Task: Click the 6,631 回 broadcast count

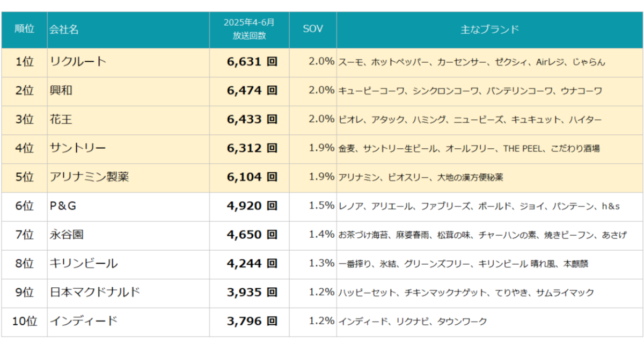Action: [252, 62]
